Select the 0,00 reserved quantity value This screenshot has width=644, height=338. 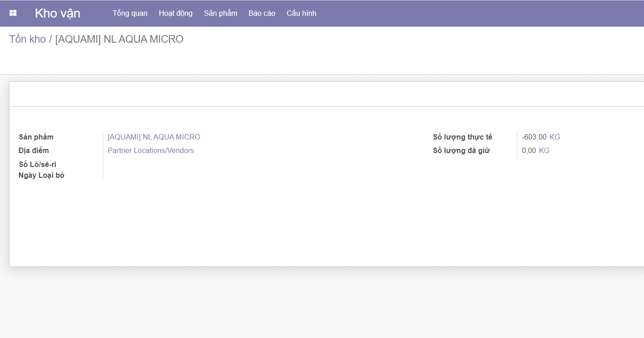[529, 150]
